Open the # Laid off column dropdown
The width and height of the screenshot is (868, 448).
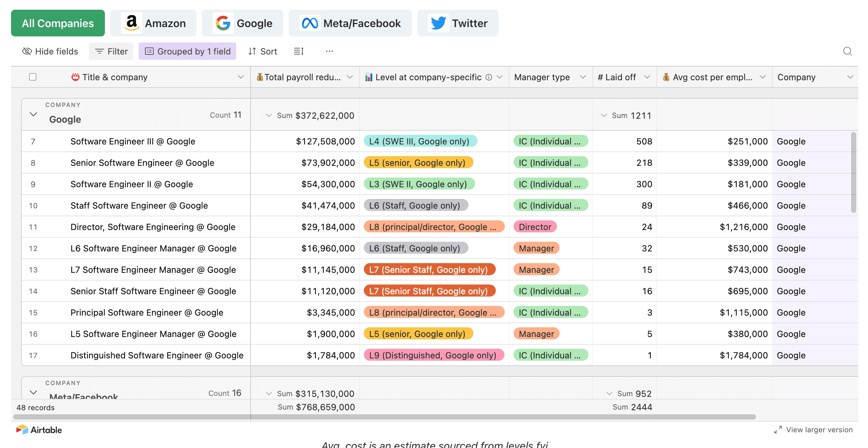click(646, 77)
